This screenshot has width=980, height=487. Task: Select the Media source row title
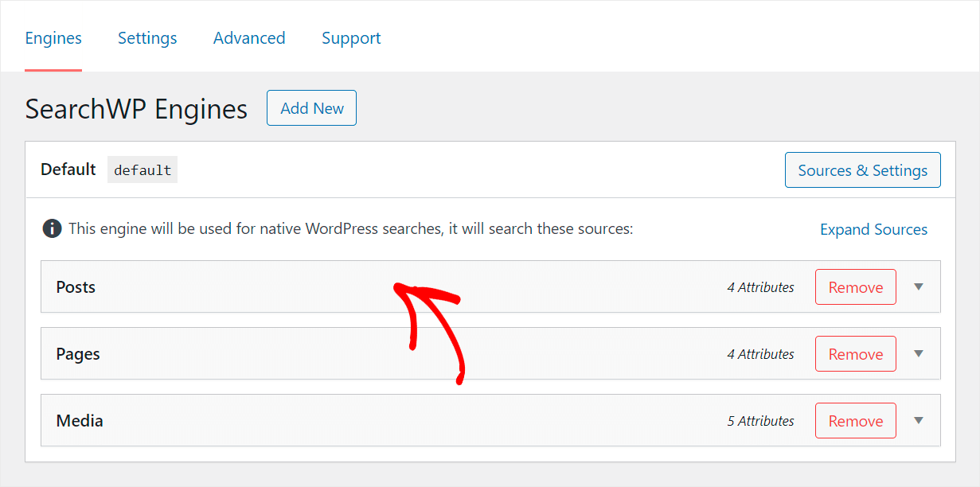(x=80, y=421)
